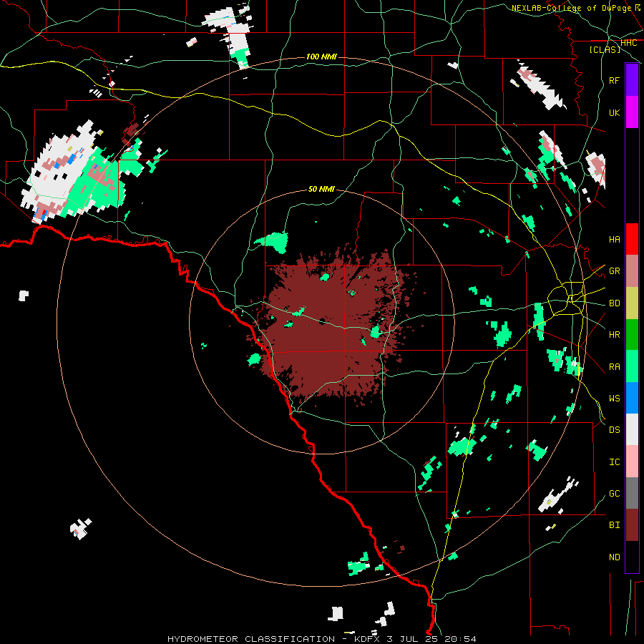The image size is (644, 644).
Task: Click the purple RF legend color swatch
Action: pyautogui.click(x=632, y=80)
